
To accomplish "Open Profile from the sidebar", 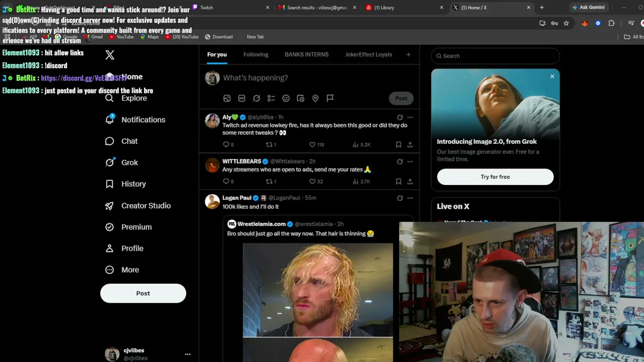I will click(124, 248).
